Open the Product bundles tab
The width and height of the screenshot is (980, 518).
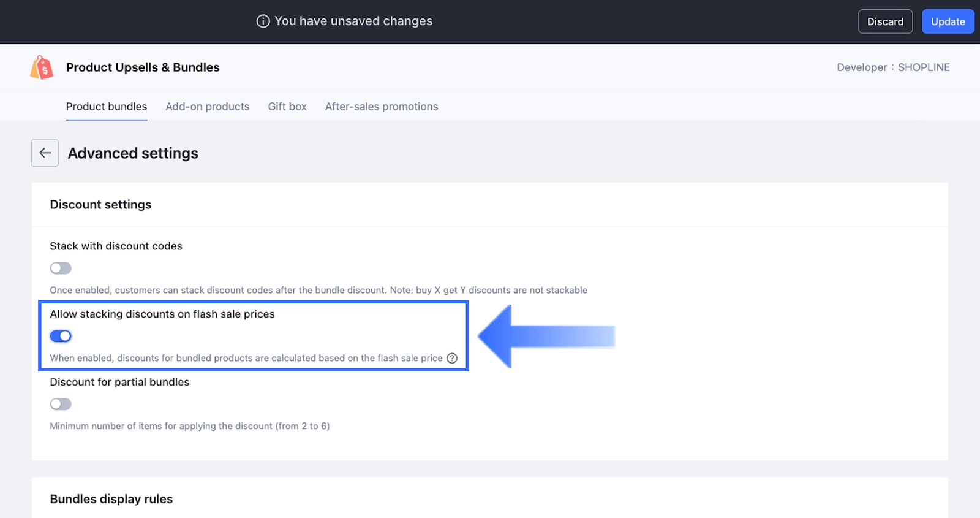tap(107, 107)
